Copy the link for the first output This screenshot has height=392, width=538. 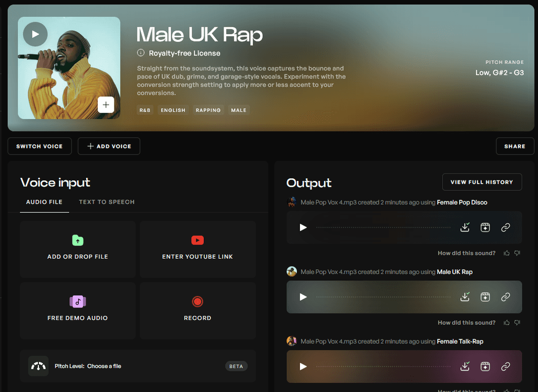click(x=505, y=227)
